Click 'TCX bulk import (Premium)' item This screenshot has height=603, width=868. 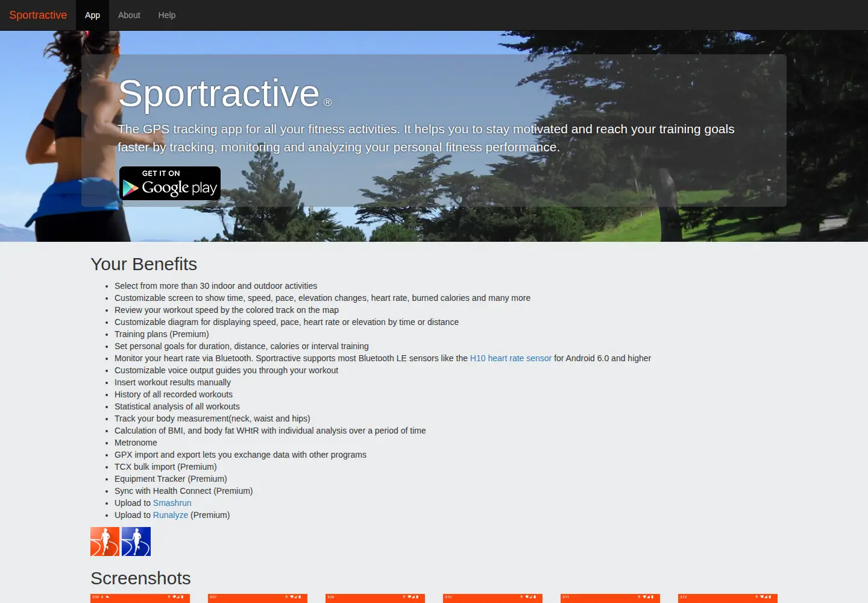(166, 467)
